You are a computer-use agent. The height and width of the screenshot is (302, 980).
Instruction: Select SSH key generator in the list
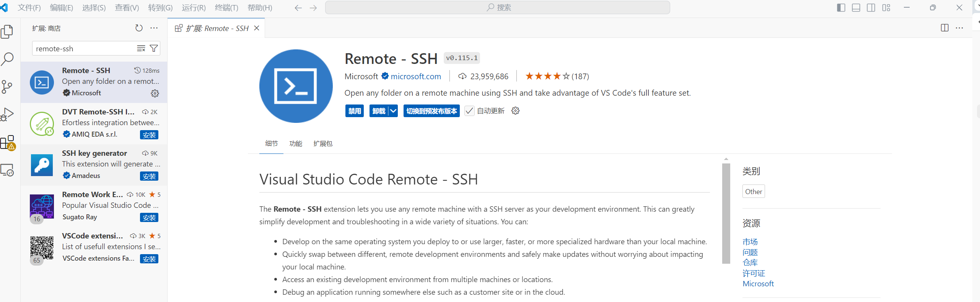[94, 165]
